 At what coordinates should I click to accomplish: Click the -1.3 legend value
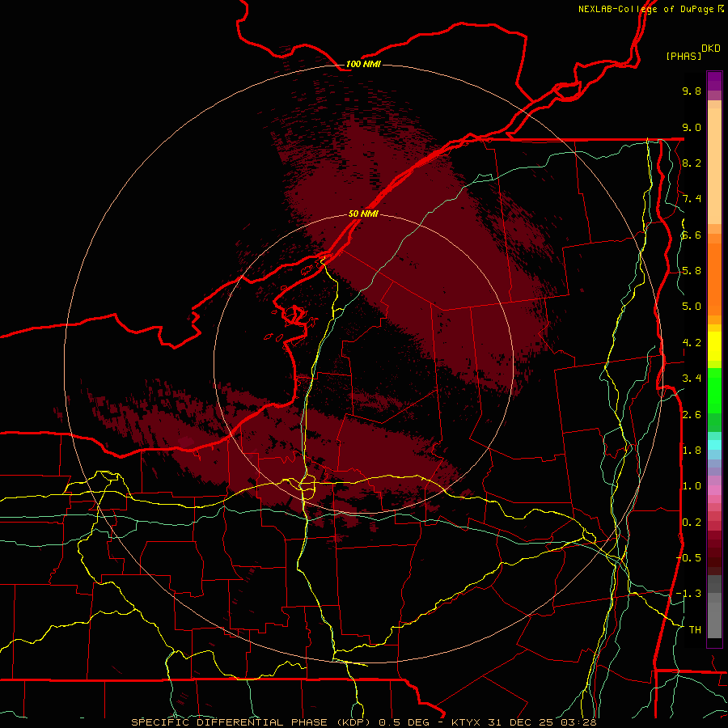pyautogui.click(x=688, y=594)
